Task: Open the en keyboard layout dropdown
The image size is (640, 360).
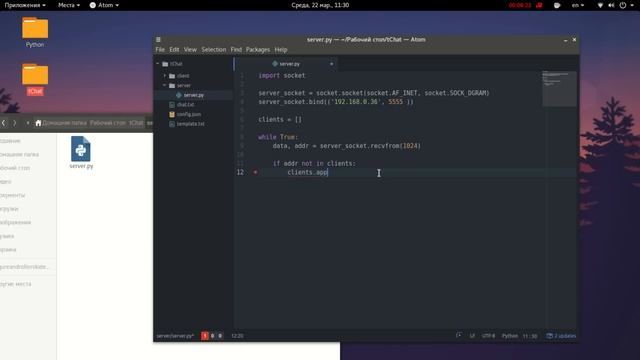Action: [578, 5]
